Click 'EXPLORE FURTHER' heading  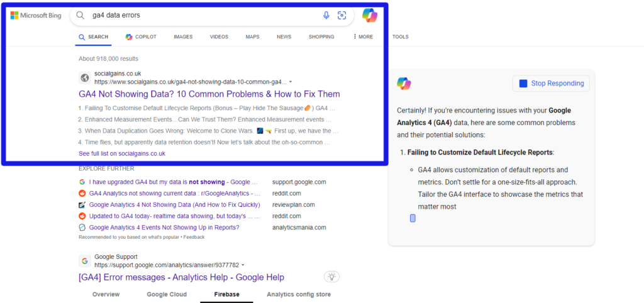click(x=106, y=168)
